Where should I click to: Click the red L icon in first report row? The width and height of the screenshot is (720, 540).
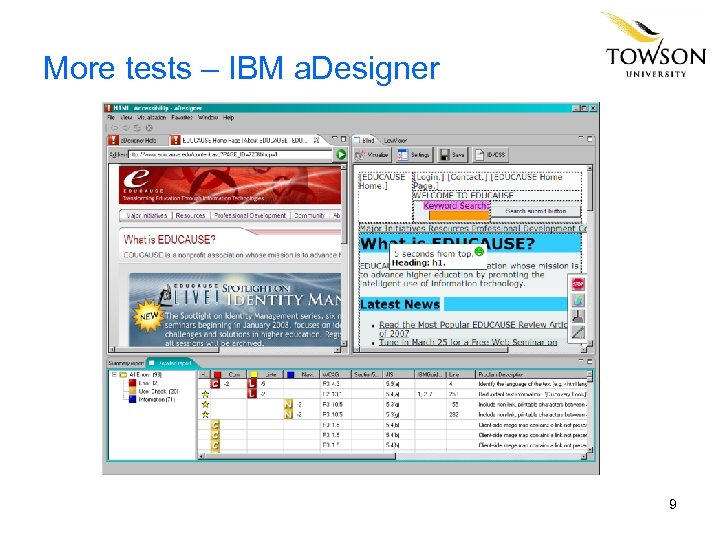point(252,384)
